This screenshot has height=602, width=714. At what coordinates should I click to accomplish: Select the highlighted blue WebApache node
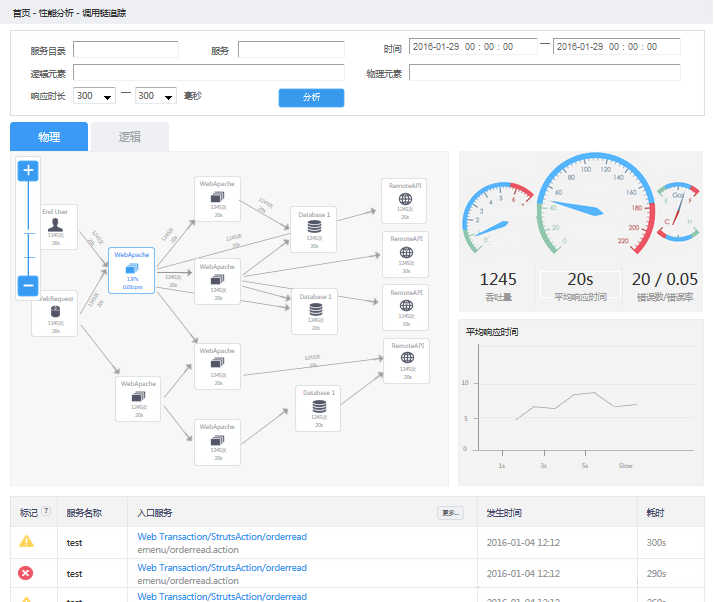(132, 270)
